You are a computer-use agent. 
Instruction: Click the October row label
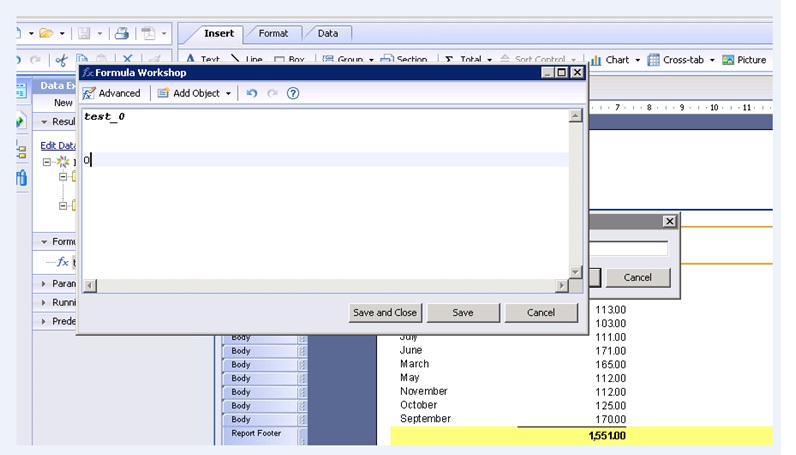pos(418,405)
